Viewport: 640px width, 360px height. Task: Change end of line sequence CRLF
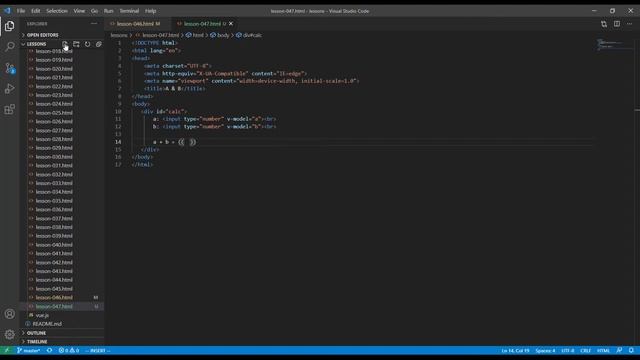(x=585, y=350)
